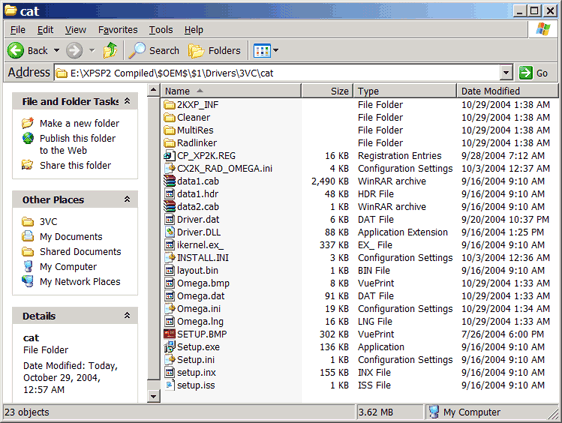Open the Back button history dropdown
This screenshot has width=562, height=423.
pyautogui.click(x=56, y=51)
